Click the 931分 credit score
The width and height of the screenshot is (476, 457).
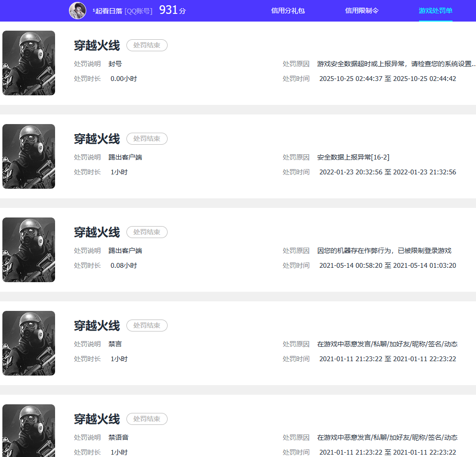[172, 10]
